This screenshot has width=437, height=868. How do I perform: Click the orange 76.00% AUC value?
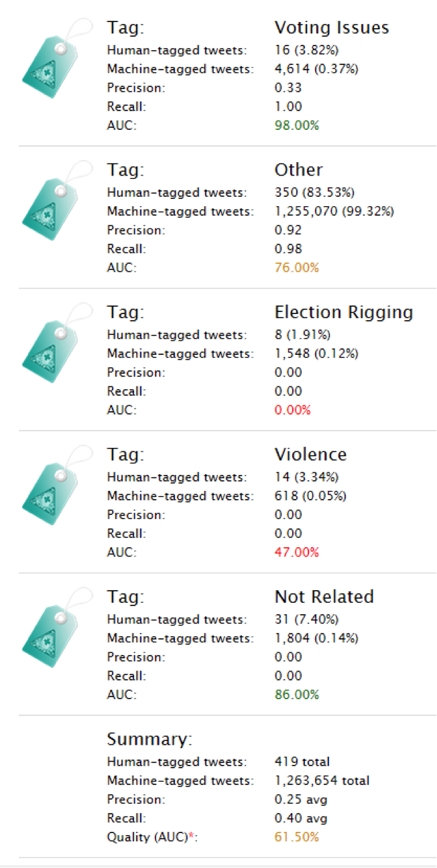297,268
